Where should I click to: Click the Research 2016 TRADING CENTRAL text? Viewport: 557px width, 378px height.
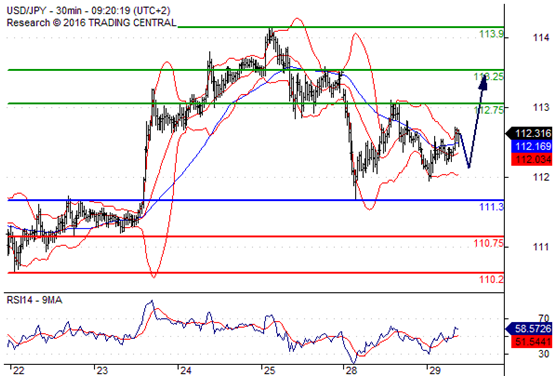click(91, 23)
